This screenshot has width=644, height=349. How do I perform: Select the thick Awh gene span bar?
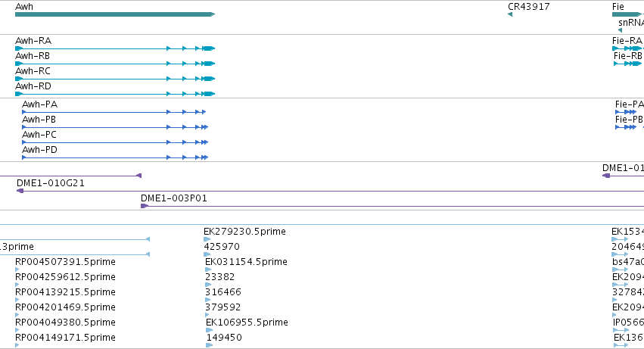pyautogui.click(x=115, y=14)
